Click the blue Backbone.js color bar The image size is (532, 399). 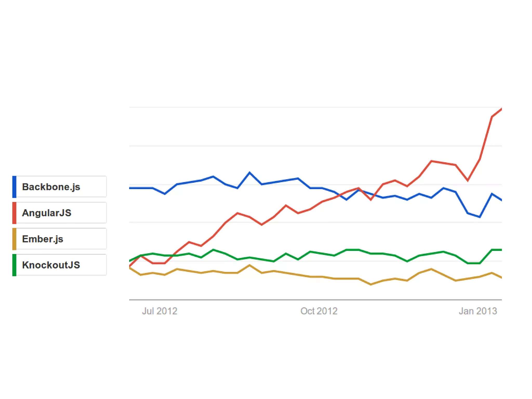[x=14, y=187]
